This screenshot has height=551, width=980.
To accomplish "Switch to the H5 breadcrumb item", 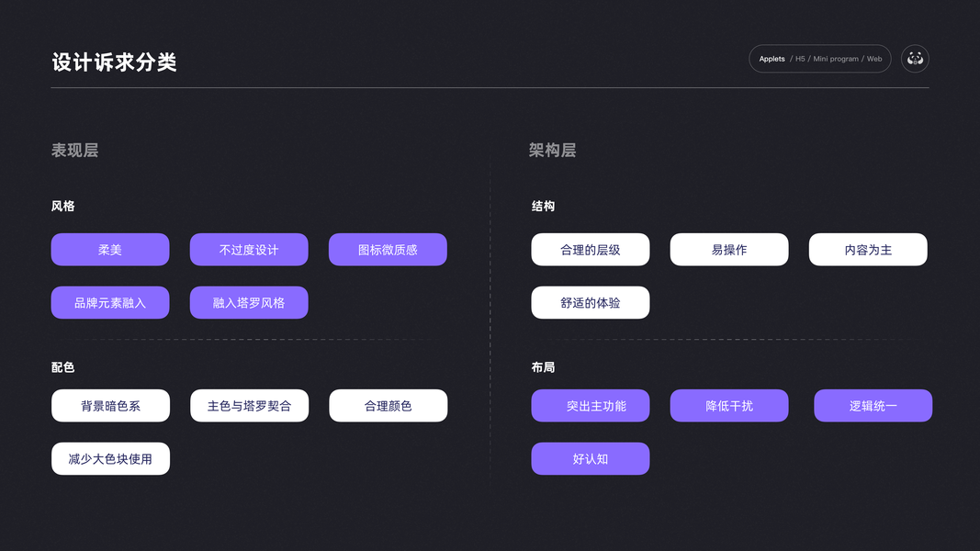I will coord(800,59).
